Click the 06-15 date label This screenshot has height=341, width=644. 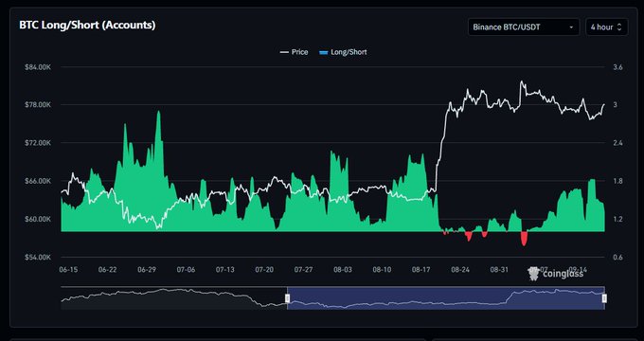tap(68, 270)
